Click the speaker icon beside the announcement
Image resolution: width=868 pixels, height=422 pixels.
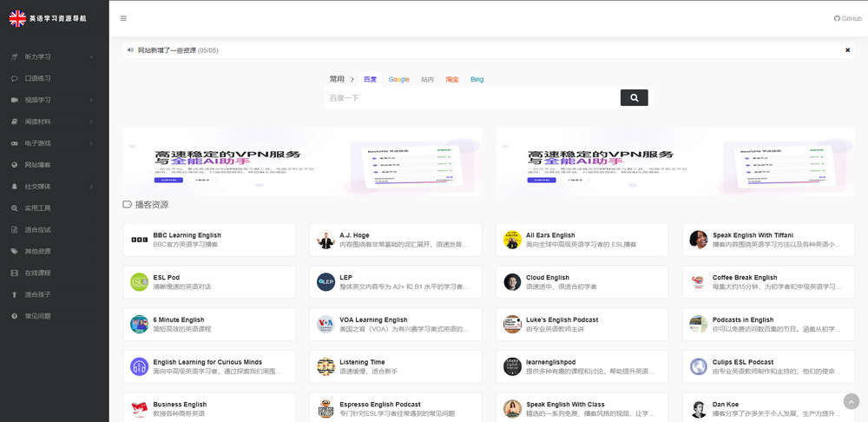[130, 49]
